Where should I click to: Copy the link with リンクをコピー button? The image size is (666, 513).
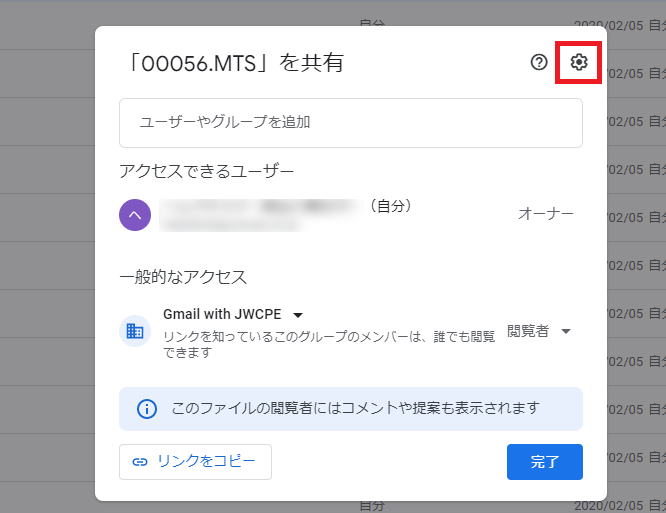point(195,462)
